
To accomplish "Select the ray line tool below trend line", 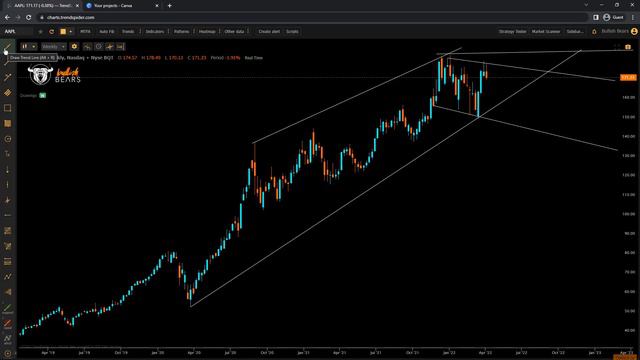I will [x=7, y=62].
